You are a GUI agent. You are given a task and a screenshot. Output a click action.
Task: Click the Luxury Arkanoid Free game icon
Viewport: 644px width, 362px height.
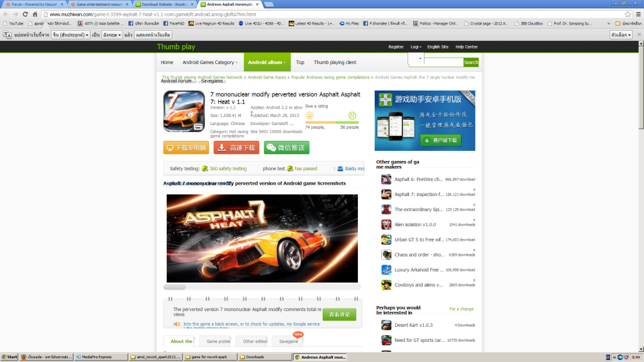pos(386,270)
